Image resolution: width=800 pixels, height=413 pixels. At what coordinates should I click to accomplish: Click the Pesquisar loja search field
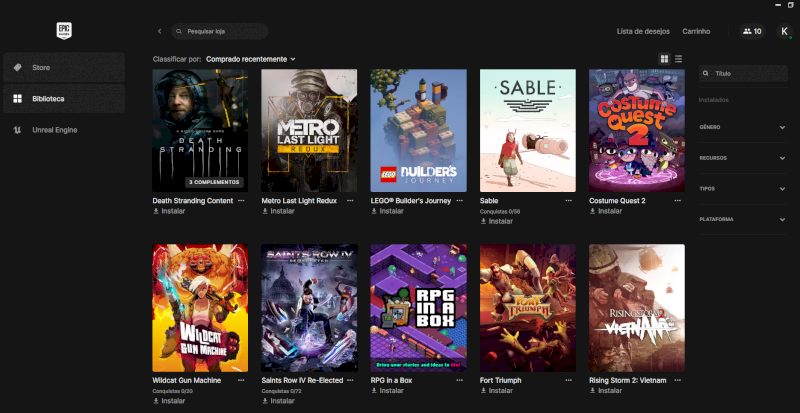(x=220, y=31)
